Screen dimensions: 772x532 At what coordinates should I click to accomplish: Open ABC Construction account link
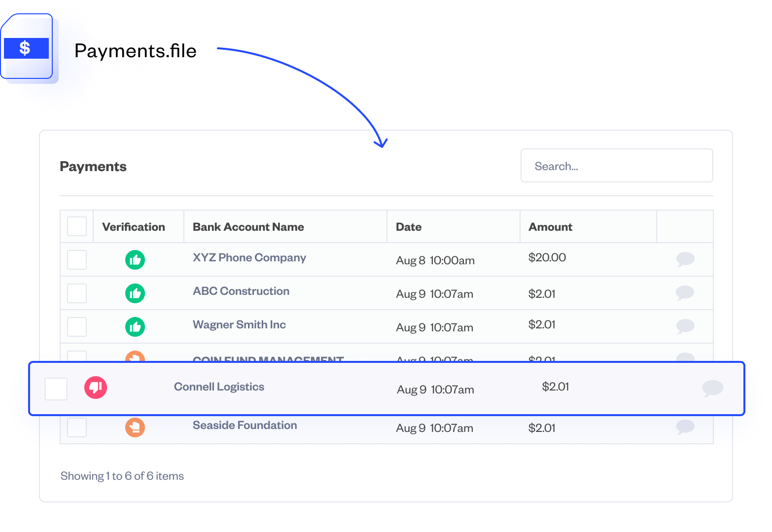pos(241,291)
